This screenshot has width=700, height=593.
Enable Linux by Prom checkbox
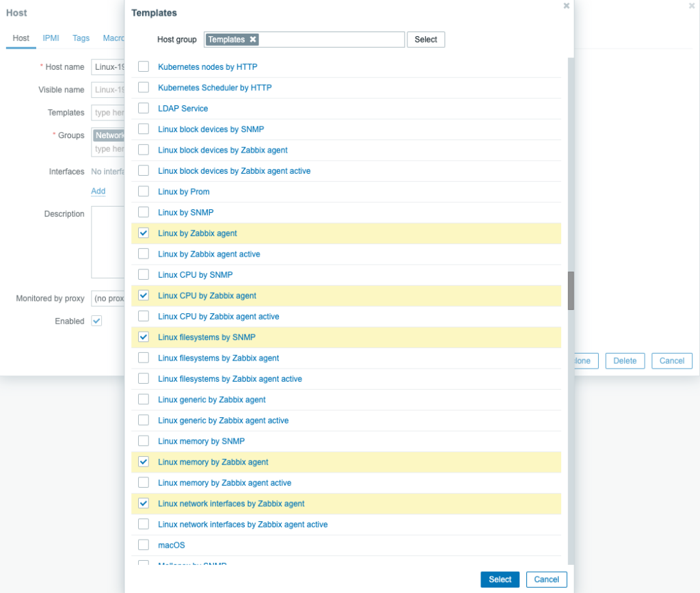pyautogui.click(x=144, y=192)
